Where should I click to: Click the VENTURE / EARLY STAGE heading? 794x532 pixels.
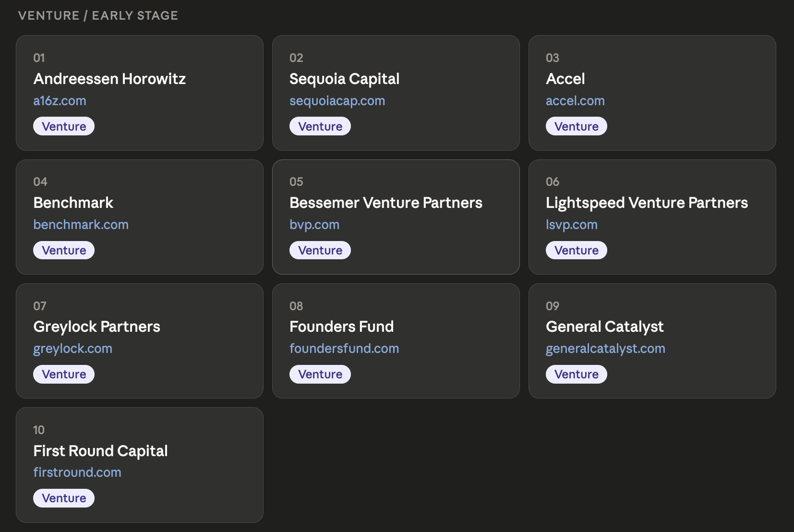click(x=98, y=15)
